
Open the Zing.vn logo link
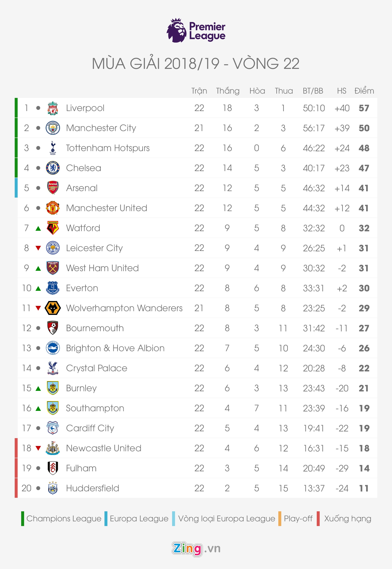pyautogui.click(x=196, y=549)
